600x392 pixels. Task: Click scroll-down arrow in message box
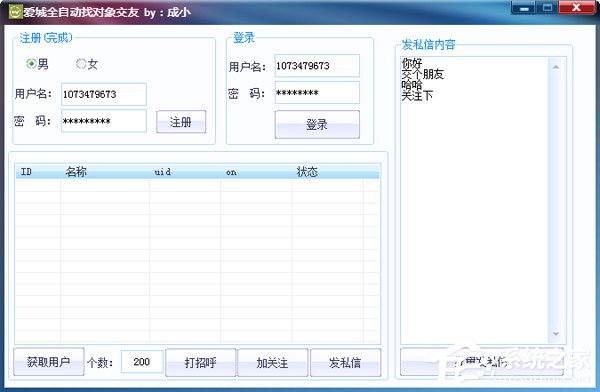click(556, 334)
